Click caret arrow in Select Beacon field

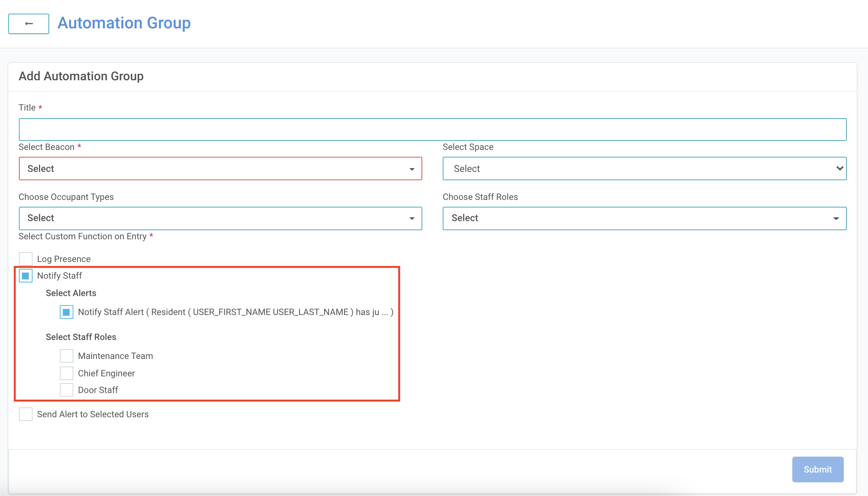click(x=412, y=169)
